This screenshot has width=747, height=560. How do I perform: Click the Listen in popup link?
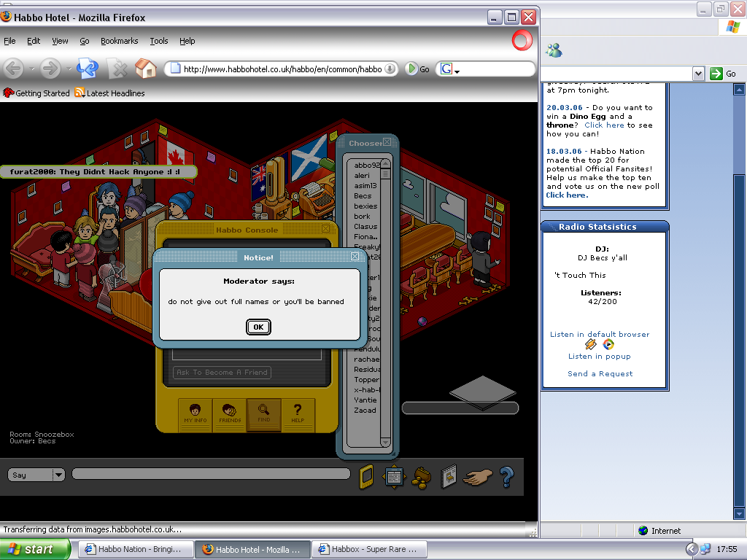click(x=599, y=357)
